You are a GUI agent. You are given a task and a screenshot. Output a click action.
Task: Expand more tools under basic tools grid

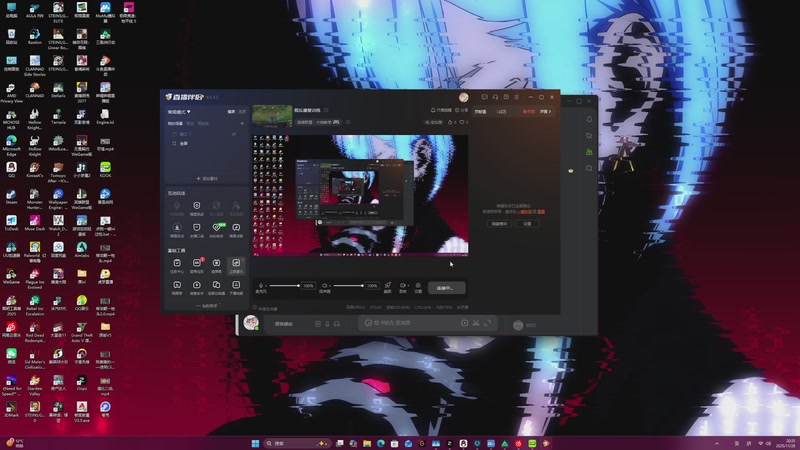coord(207,306)
